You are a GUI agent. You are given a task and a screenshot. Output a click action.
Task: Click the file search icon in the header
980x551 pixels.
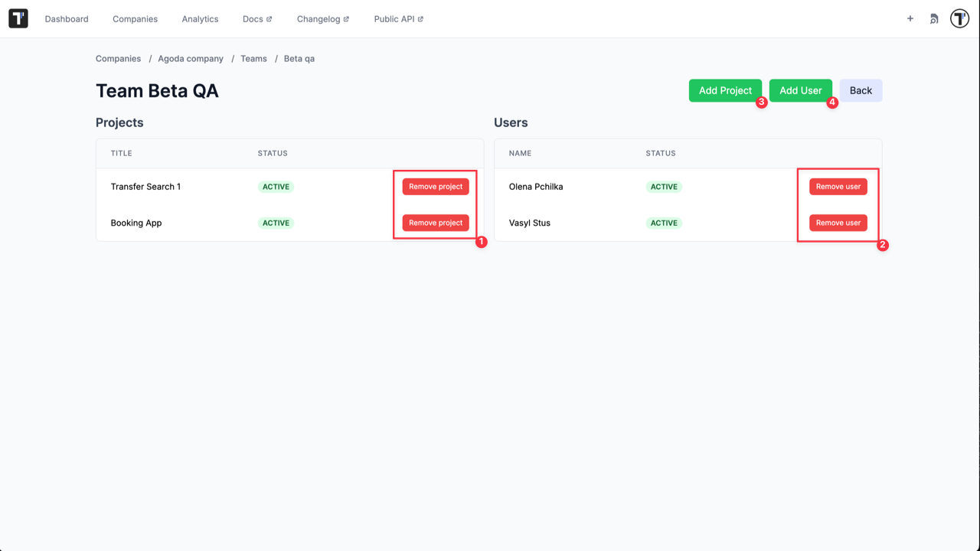pyautogui.click(x=933, y=18)
